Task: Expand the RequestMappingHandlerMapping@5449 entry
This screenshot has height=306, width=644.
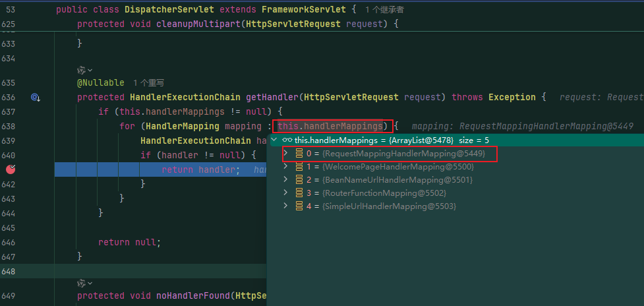Action: (x=286, y=153)
